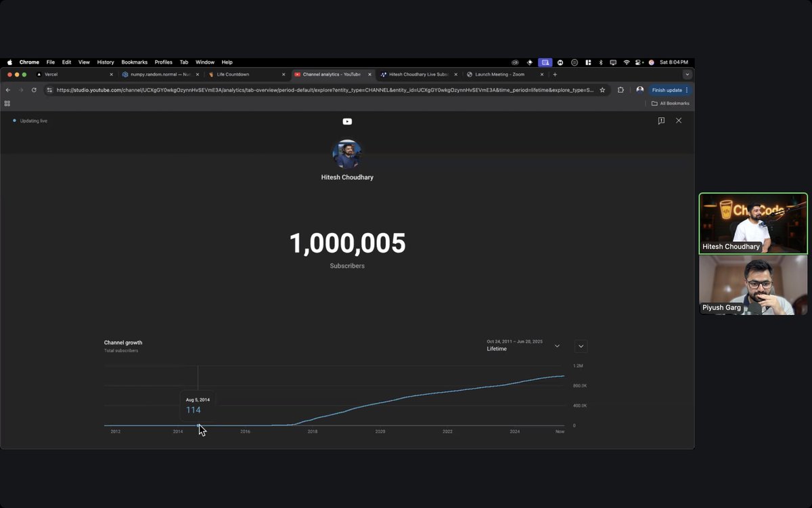The width and height of the screenshot is (812, 508).
Task: Reload the current page
Action: coord(34,90)
